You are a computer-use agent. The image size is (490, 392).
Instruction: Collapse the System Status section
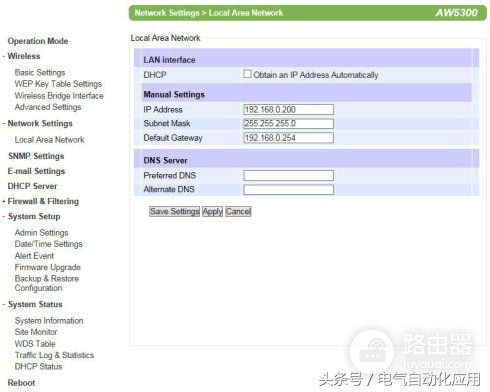point(35,304)
